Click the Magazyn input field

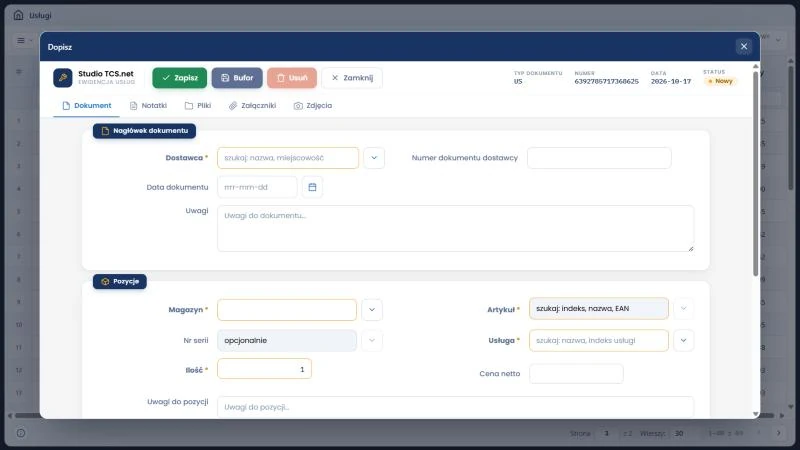click(x=287, y=310)
